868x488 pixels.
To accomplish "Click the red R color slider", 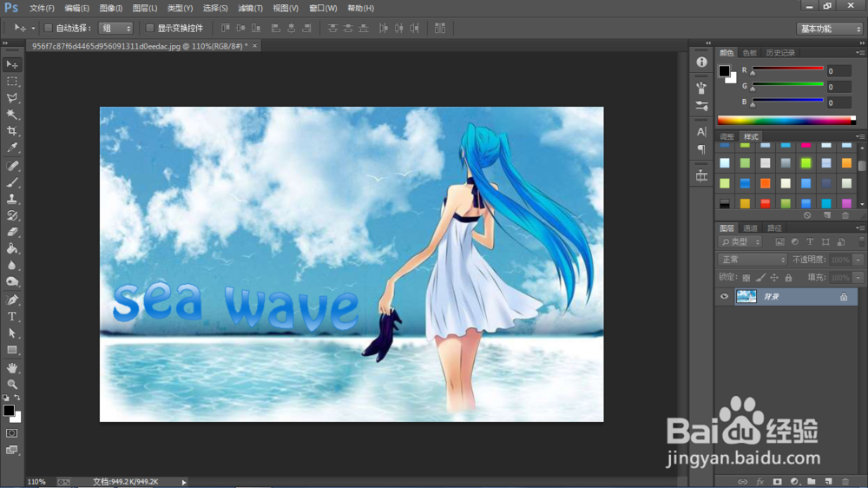I will [x=787, y=69].
